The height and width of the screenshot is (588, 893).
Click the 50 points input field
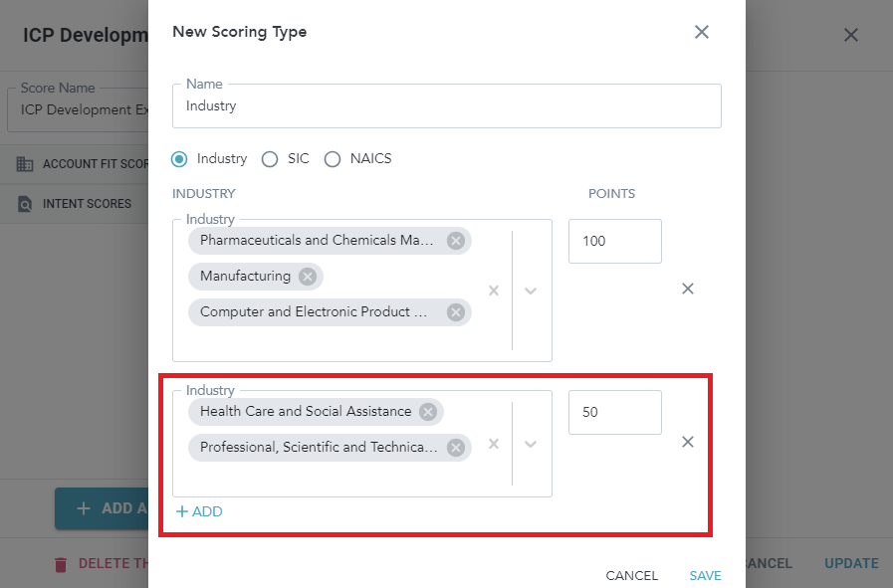(614, 412)
